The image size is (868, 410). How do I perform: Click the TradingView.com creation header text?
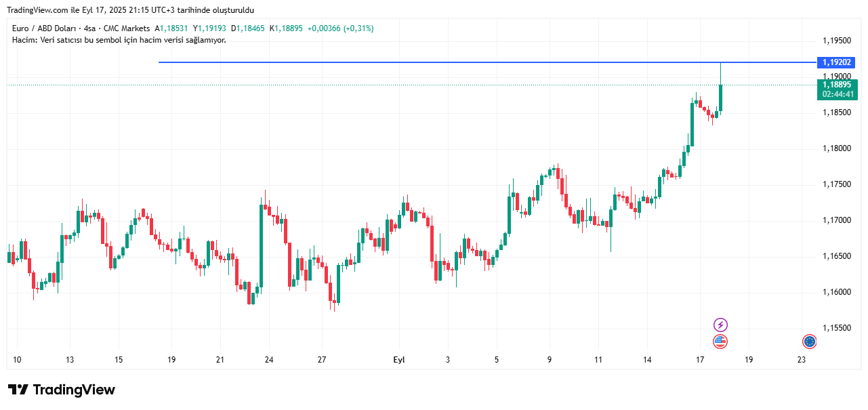coord(131,10)
